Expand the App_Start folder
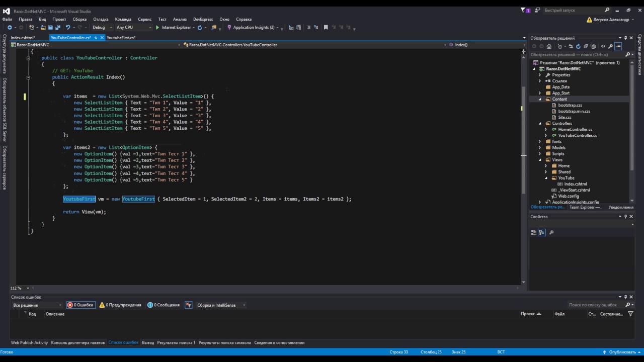The image size is (644, 362). point(540,93)
